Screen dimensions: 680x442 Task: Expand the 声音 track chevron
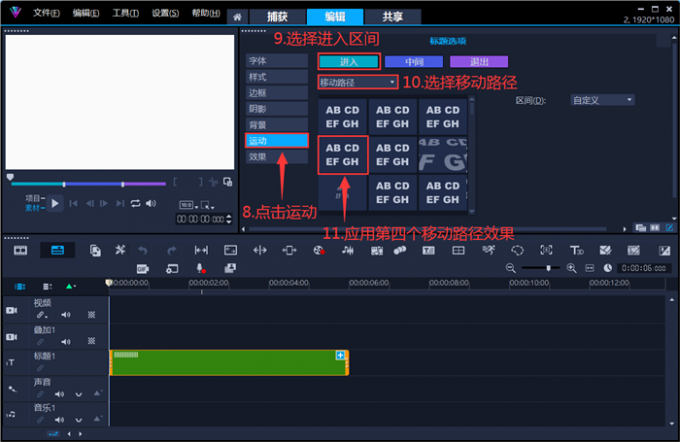(x=78, y=394)
